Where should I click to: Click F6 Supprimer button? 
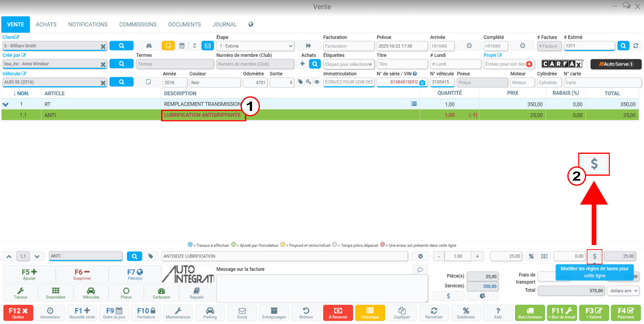82,274
